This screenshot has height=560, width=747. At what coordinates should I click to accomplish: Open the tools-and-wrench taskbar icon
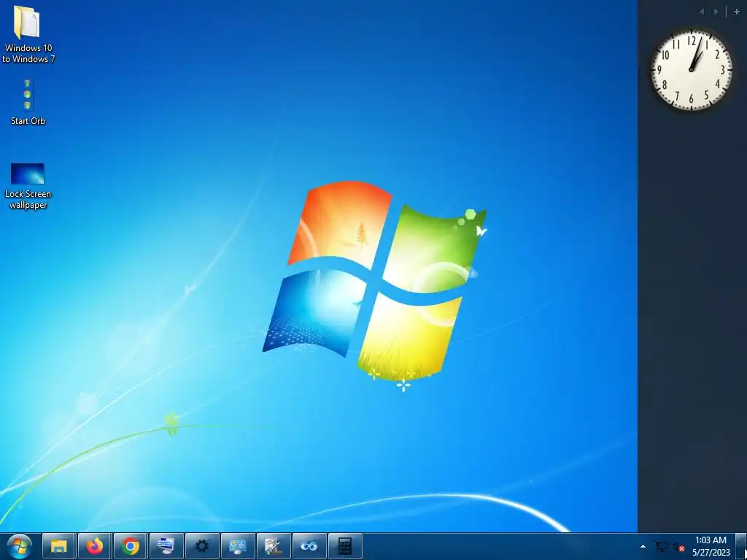(274, 546)
